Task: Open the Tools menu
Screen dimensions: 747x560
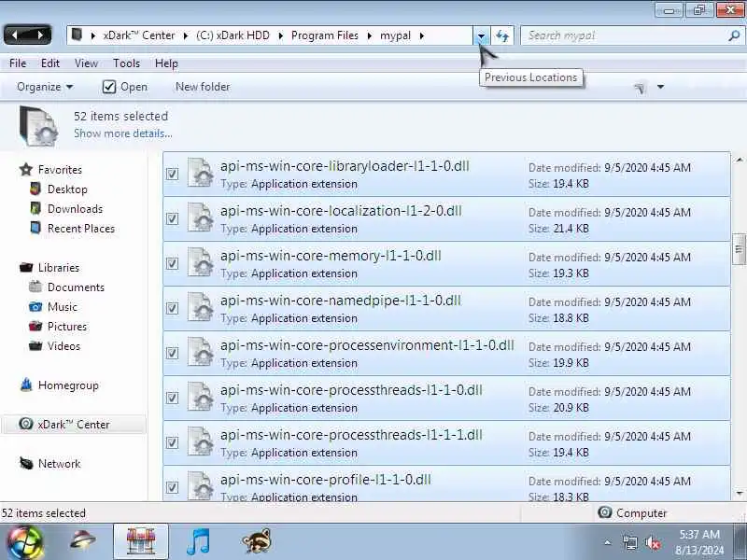Action: point(126,63)
